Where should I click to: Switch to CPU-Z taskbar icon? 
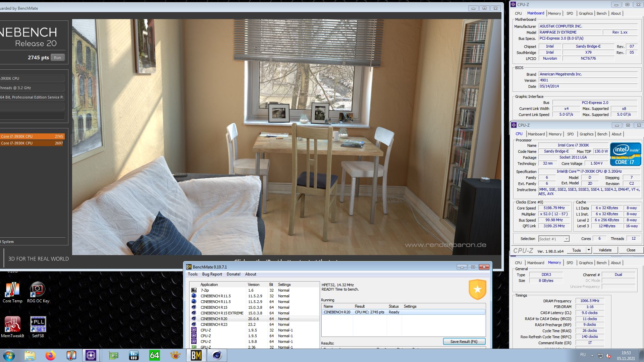[91, 355]
